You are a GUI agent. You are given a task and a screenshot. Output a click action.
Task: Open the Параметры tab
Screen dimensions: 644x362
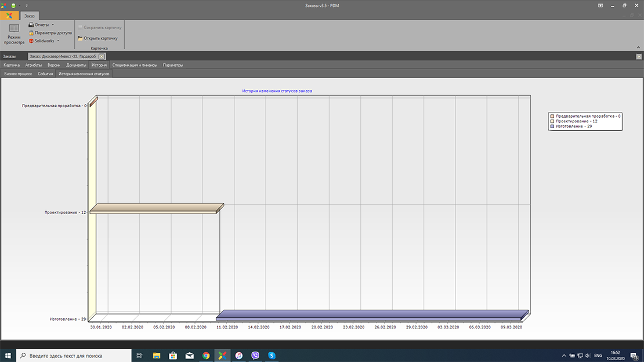[x=173, y=65]
